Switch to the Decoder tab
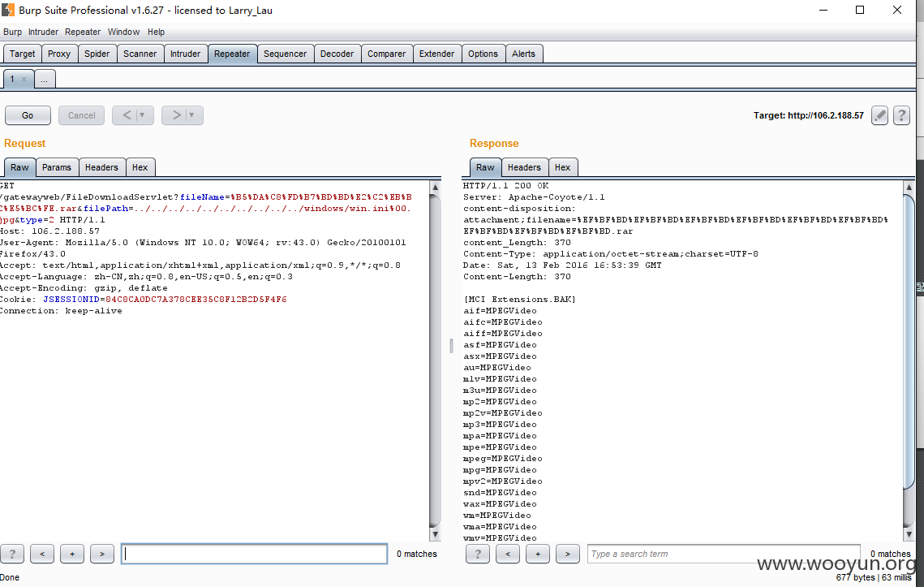 [337, 54]
